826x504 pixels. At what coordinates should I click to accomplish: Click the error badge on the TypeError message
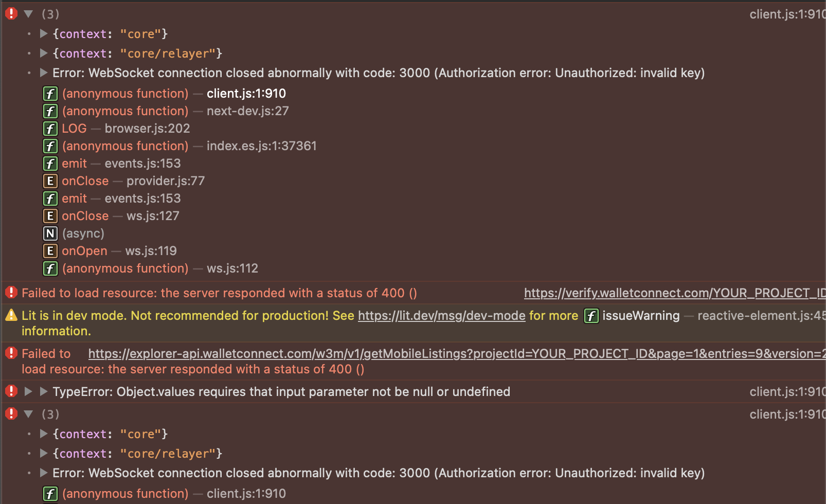(11, 391)
